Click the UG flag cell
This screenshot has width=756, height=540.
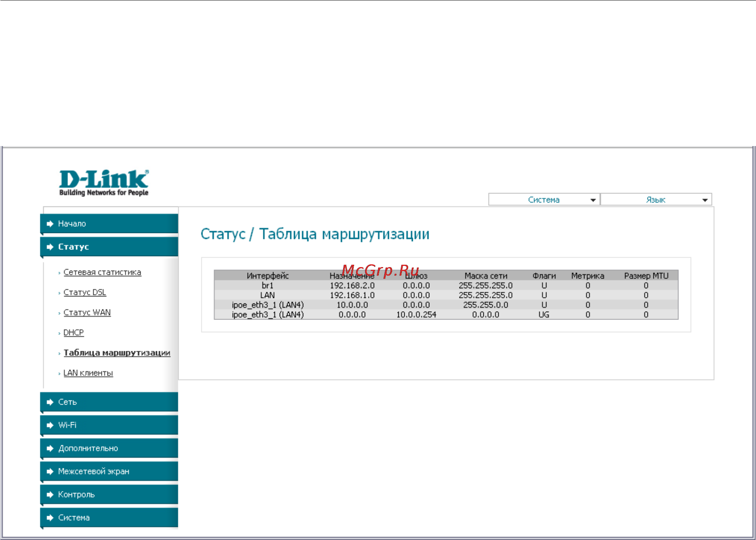coord(544,314)
